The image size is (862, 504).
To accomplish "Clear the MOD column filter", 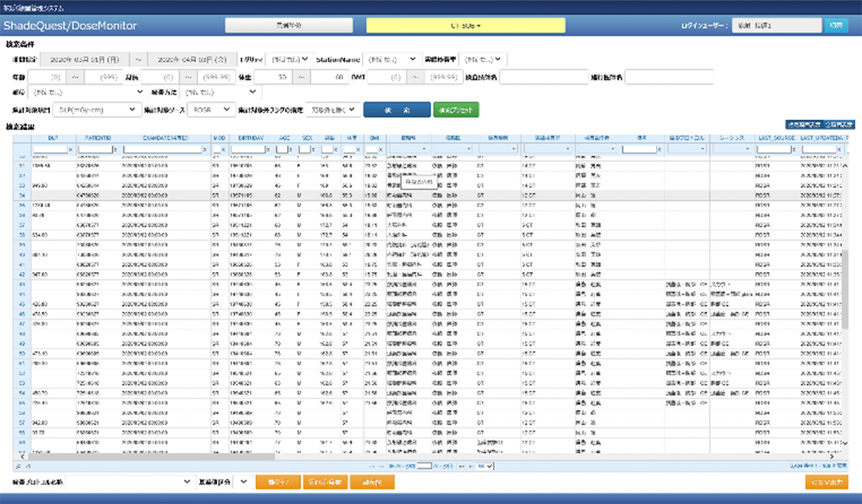I will (223, 150).
